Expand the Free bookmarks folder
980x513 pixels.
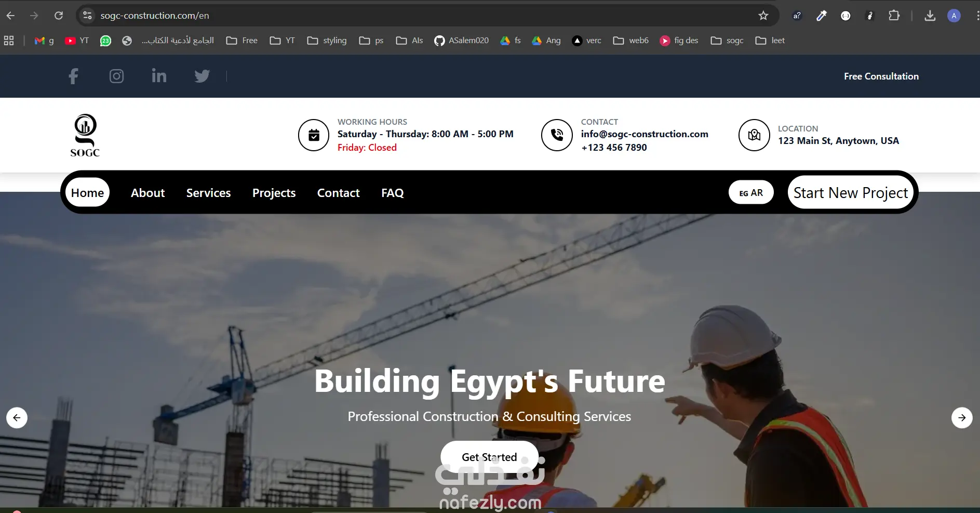242,41
